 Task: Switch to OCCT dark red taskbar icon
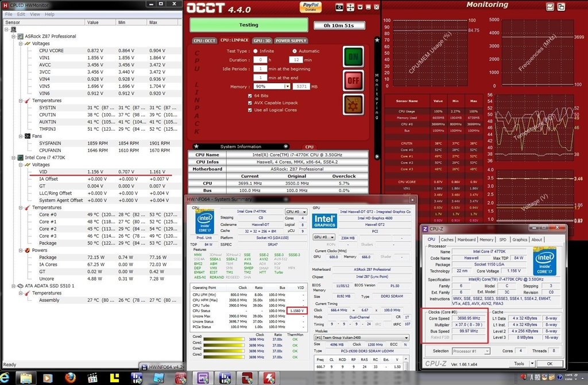(x=247, y=378)
